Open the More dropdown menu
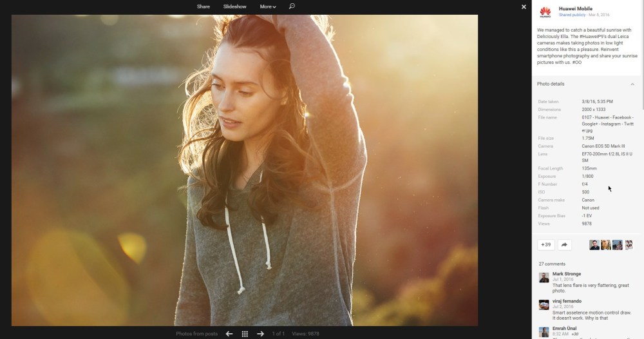 pyautogui.click(x=268, y=6)
